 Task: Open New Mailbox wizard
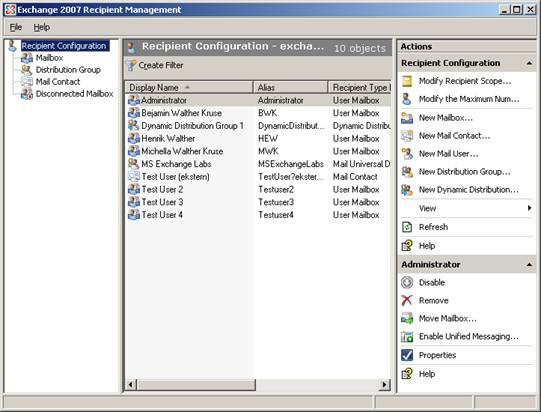pyautogui.click(x=445, y=118)
